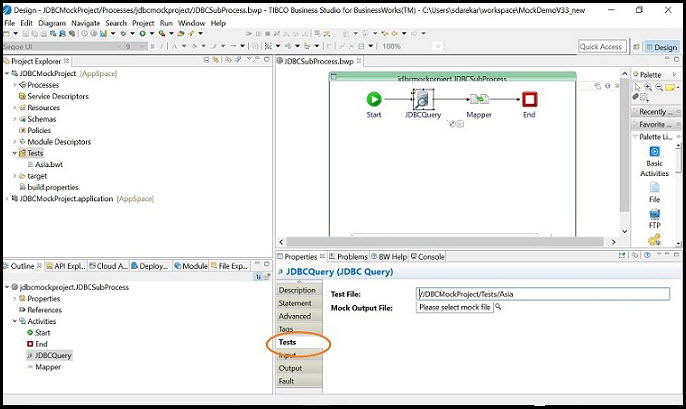Image resolution: width=686 pixels, height=409 pixels.
Task: Open the Diagram menu
Action: tap(52, 23)
